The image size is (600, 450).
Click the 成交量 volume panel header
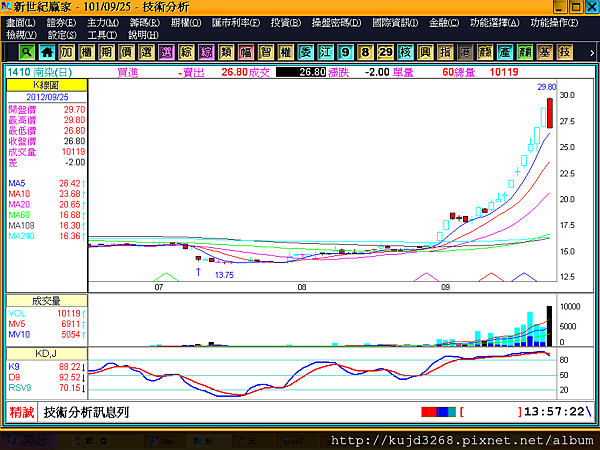pos(47,301)
